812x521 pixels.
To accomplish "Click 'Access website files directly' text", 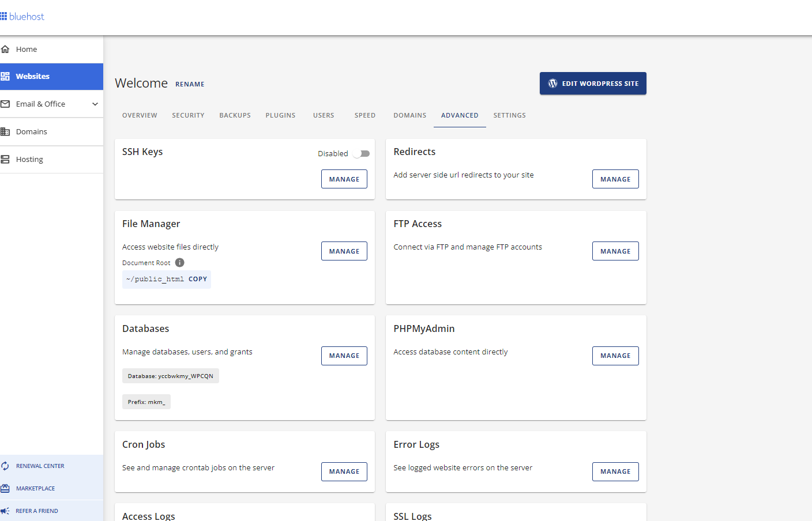I will (170, 247).
